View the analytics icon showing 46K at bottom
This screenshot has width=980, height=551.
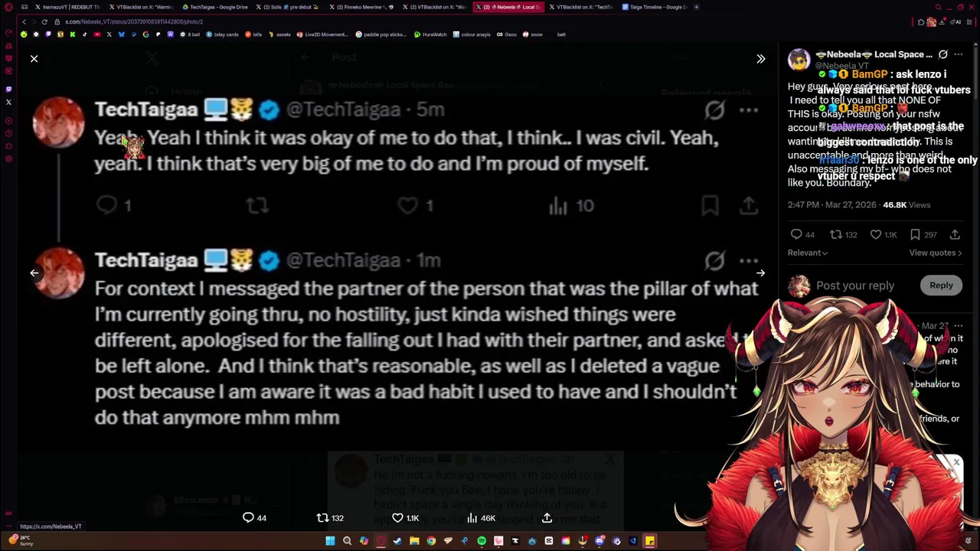[481, 518]
